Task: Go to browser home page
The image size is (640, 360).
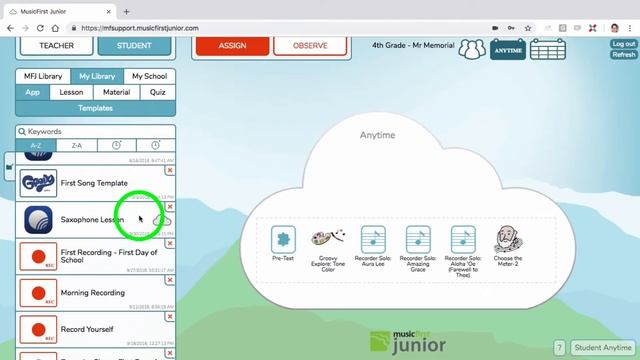Action: tap(55, 28)
